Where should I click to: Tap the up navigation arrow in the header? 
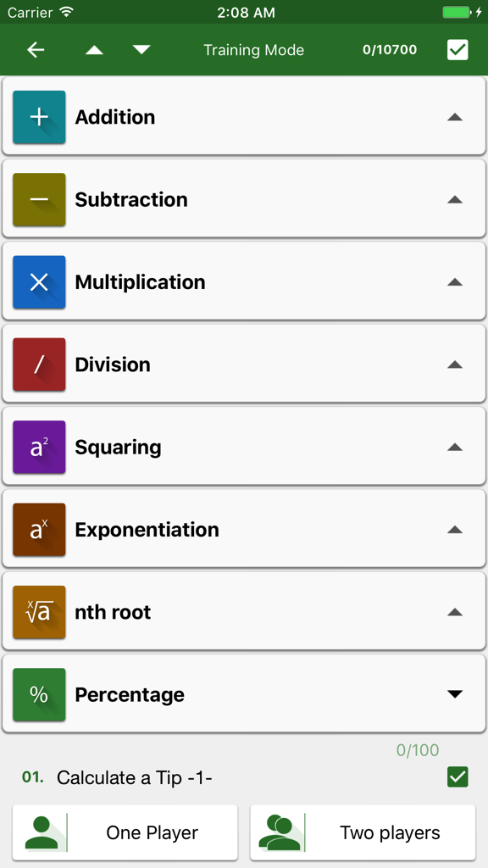(93, 50)
